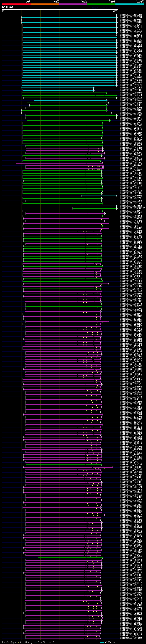Click UniRef100_A2SY49 label
This screenshot has height=644, width=146.
pyautogui.click(x=131, y=100)
